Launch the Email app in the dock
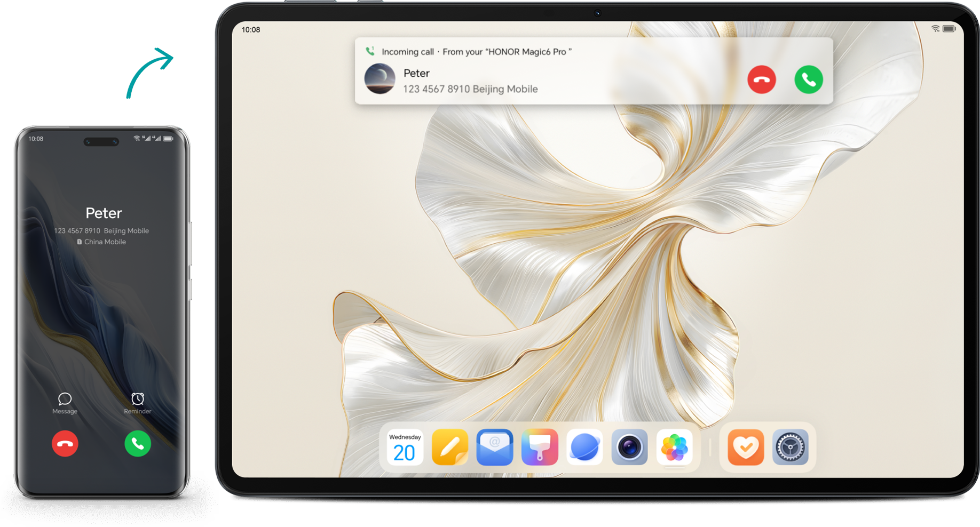980x527 pixels. 495,447
